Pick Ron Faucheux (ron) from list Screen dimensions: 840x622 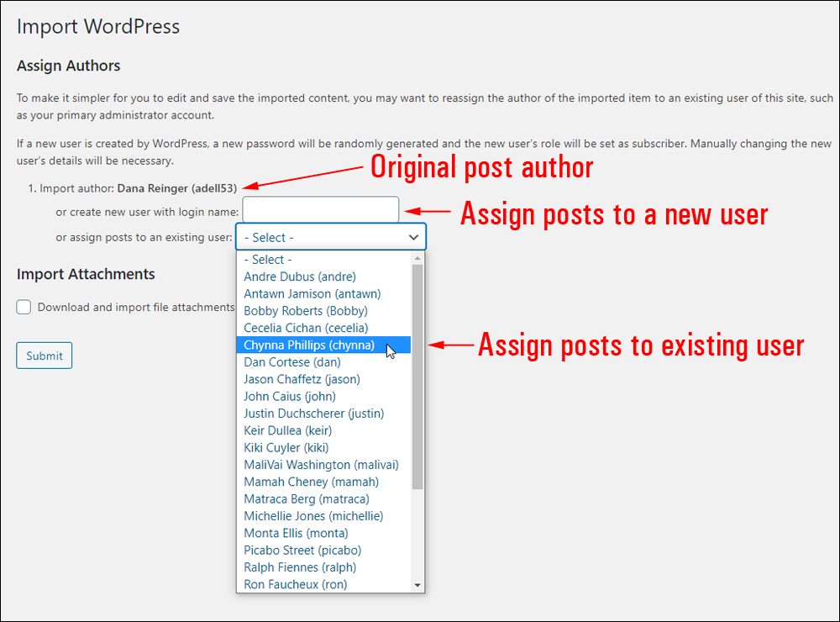click(x=323, y=584)
